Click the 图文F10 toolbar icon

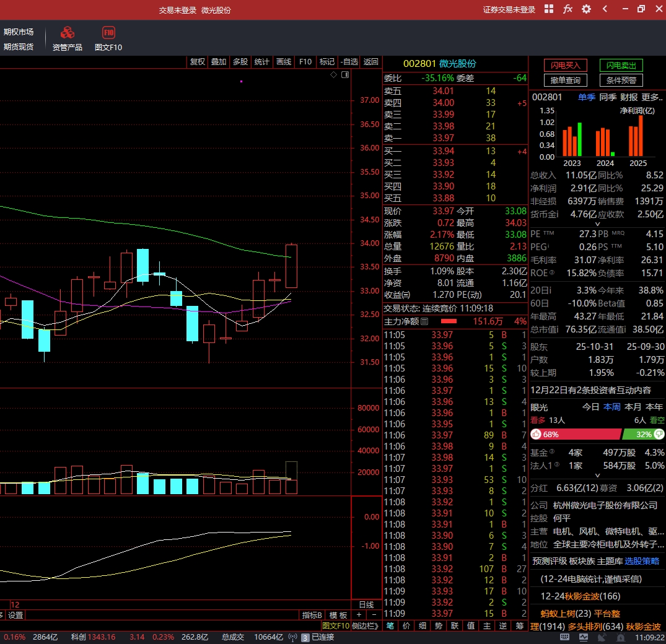[x=108, y=33]
